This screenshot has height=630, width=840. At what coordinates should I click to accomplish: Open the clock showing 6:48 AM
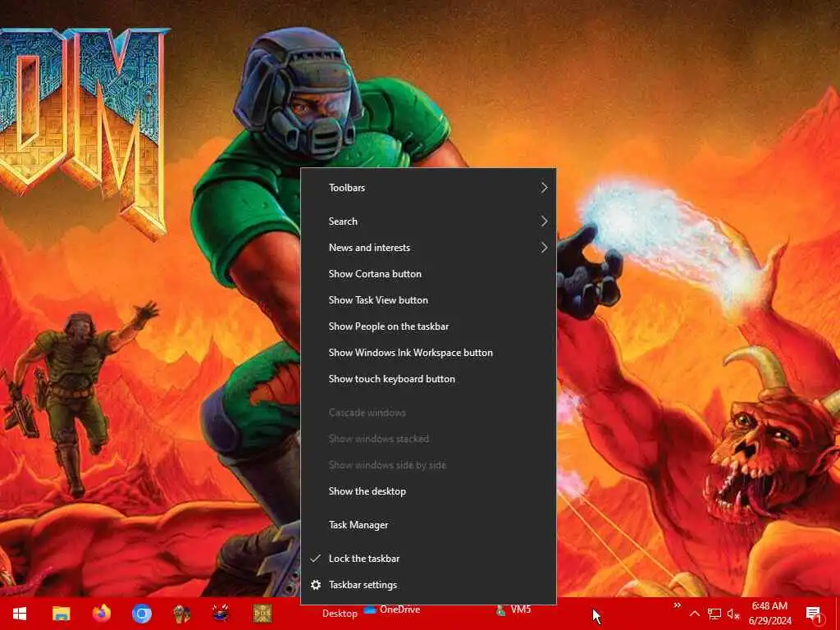769,614
